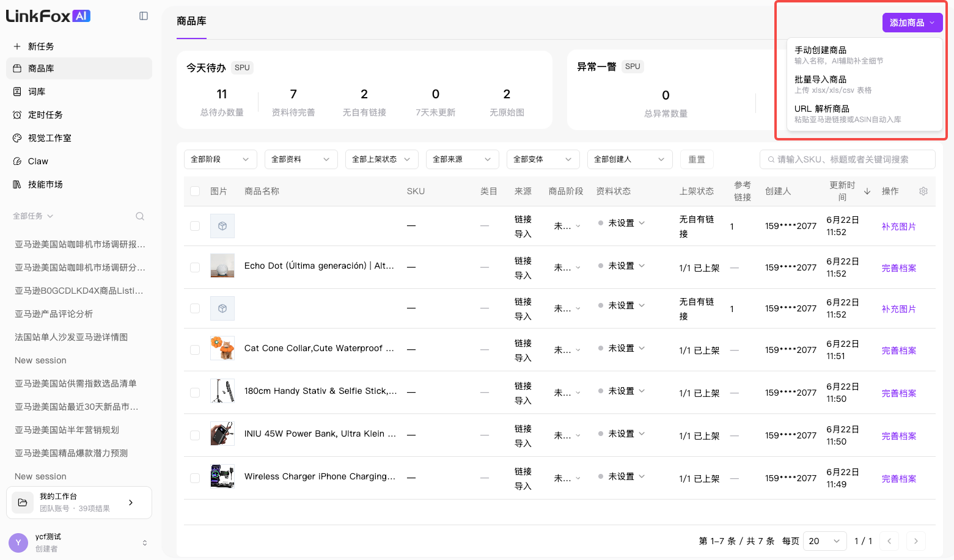Open 词库 in the sidebar
Viewport: 954px width, 560px height.
79,92
